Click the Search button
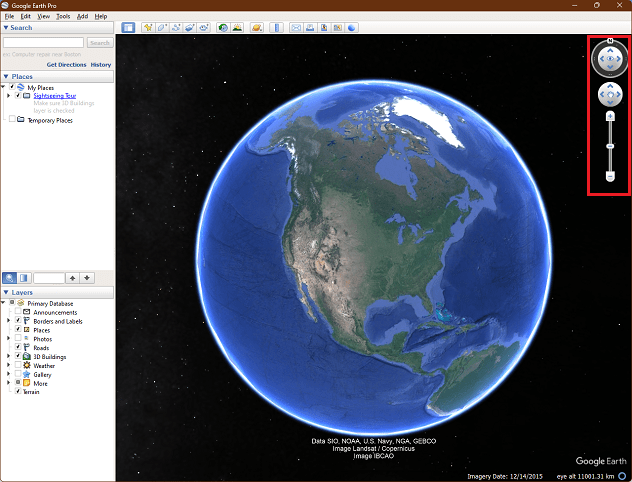The height and width of the screenshot is (482, 632). [x=100, y=42]
